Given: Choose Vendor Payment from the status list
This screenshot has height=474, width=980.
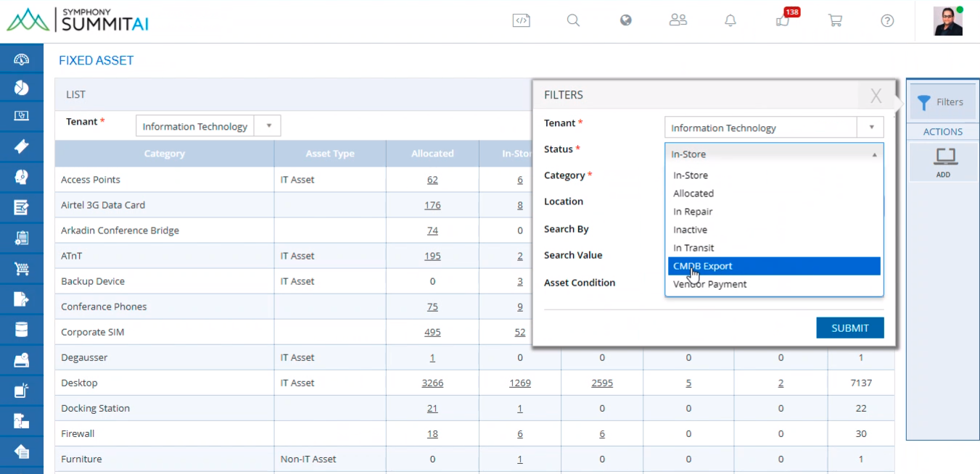Looking at the screenshot, I should pos(774,284).
